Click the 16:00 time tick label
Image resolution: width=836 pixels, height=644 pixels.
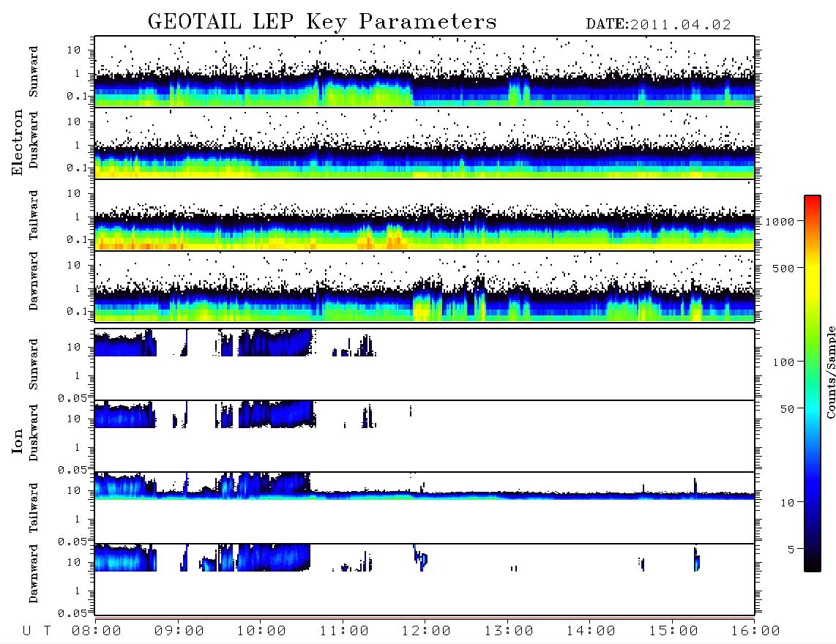755,632
